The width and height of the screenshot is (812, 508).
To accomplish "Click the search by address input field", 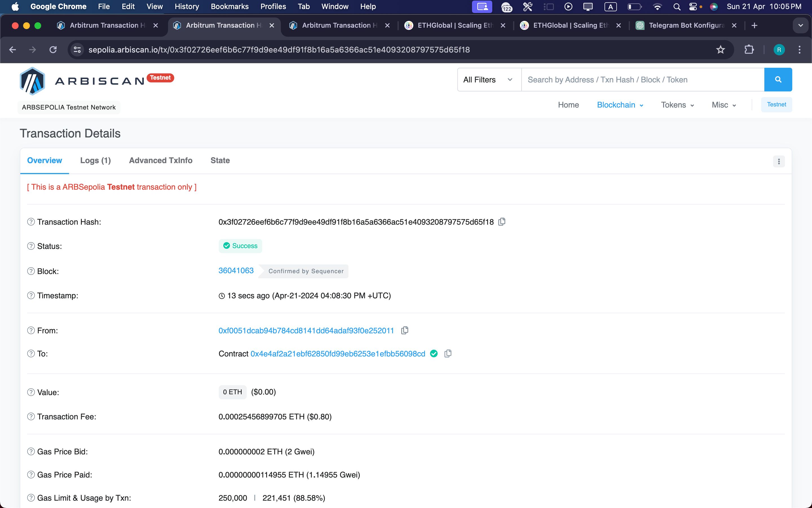I will tap(643, 80).
